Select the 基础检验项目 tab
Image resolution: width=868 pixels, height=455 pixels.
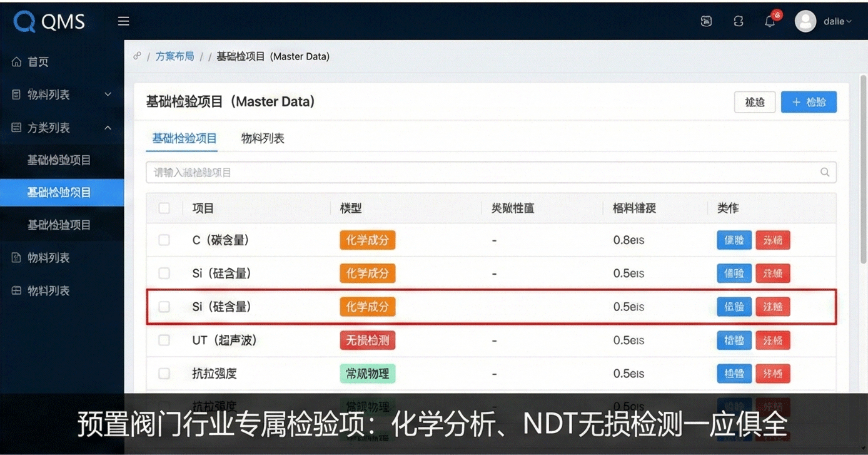click(x=182, y=138)
